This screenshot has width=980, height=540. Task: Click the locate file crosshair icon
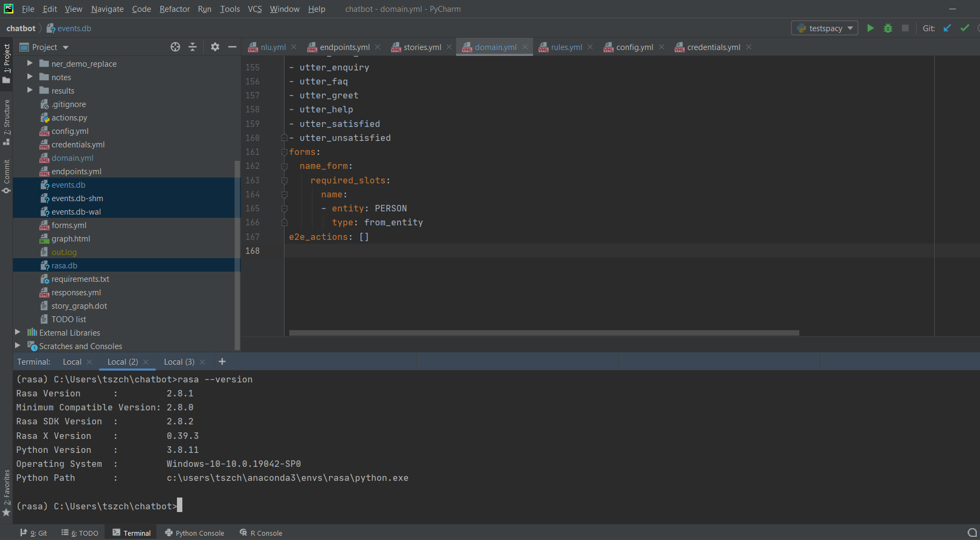coord(175,47)
